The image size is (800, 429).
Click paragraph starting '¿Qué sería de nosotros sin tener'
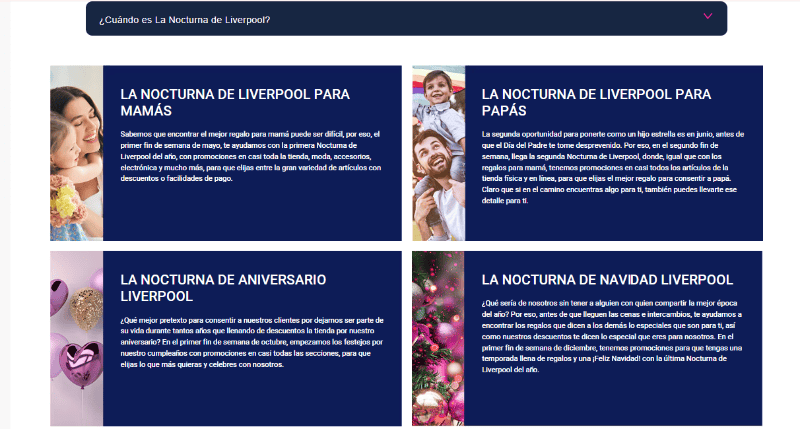(612, 336)
